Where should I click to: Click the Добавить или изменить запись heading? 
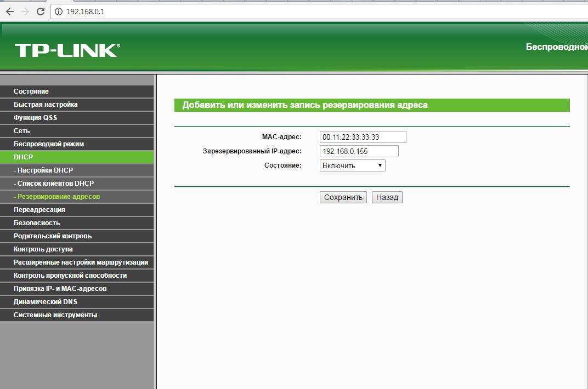[x=305, y=105]
